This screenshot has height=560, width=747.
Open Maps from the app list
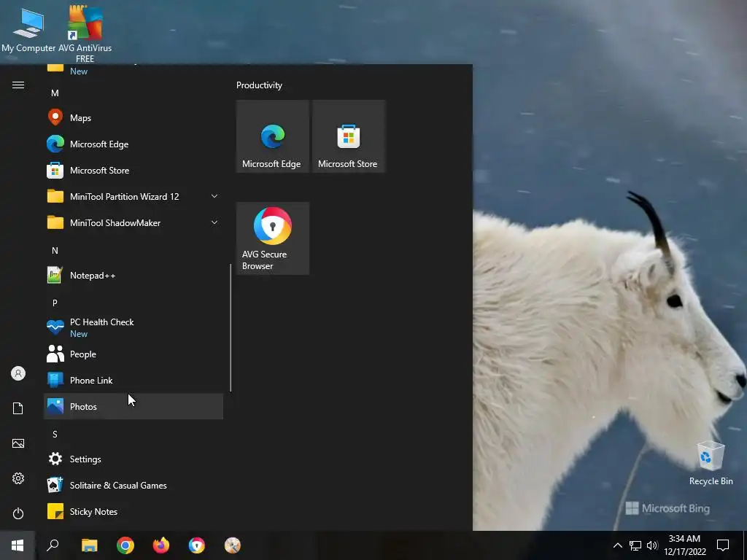(133, 117)
